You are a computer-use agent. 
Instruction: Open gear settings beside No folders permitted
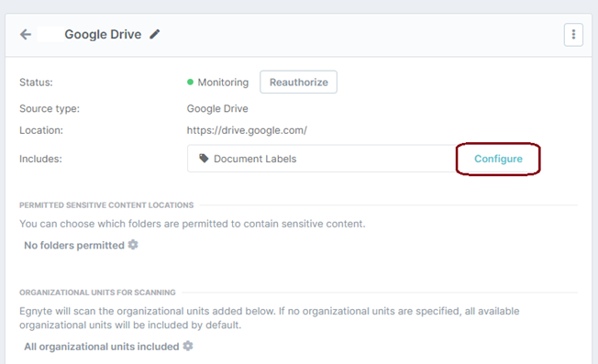point(133,244)
